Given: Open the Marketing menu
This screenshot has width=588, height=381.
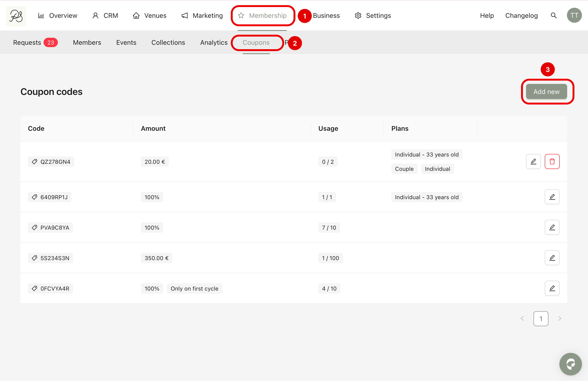Looking at the screenshot, I should coord(202,15).
